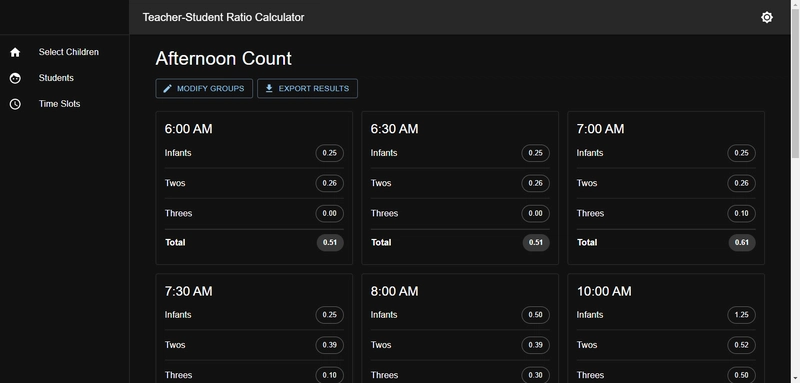Click the download icon on Export Results
Screen dimensions: 800x383
[x=269, y=89]
